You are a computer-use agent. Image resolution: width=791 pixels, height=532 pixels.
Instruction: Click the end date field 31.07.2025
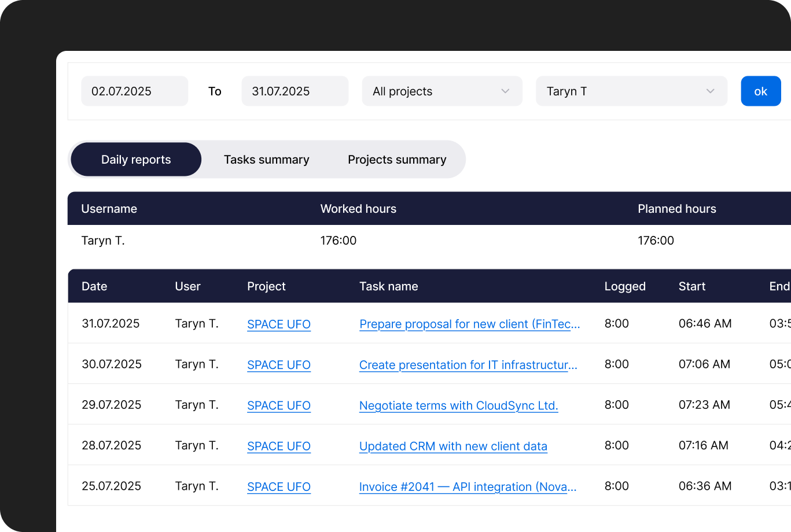[x=295, y=91]
